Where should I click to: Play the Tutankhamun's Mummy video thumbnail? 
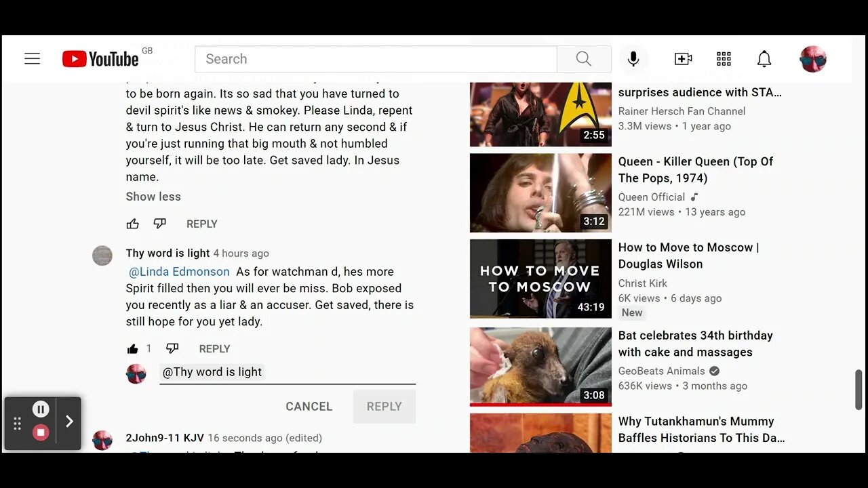point(540,433)
